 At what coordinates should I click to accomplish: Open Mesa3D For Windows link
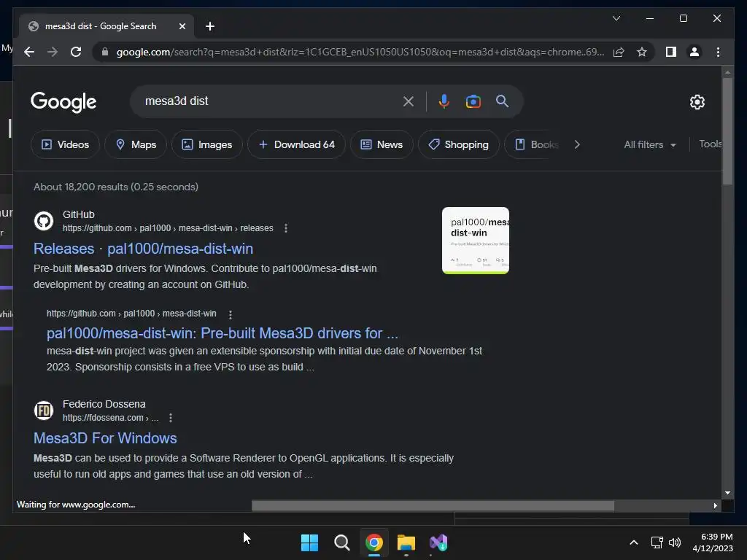coord(105,438)
